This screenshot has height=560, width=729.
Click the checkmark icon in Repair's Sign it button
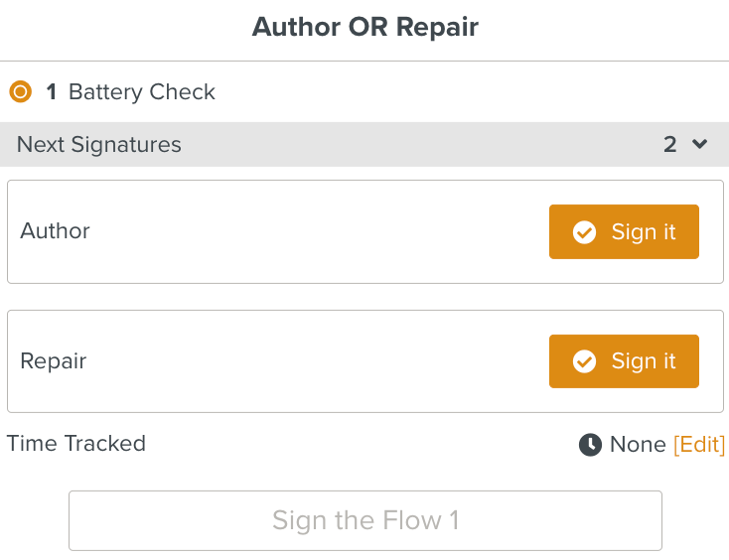[585, 361]
